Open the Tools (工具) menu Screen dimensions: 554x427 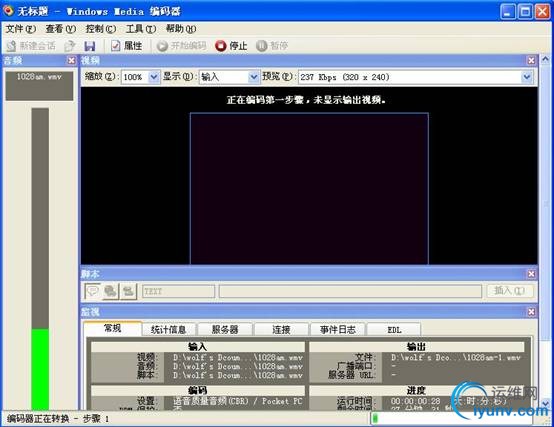coord(141,29)
